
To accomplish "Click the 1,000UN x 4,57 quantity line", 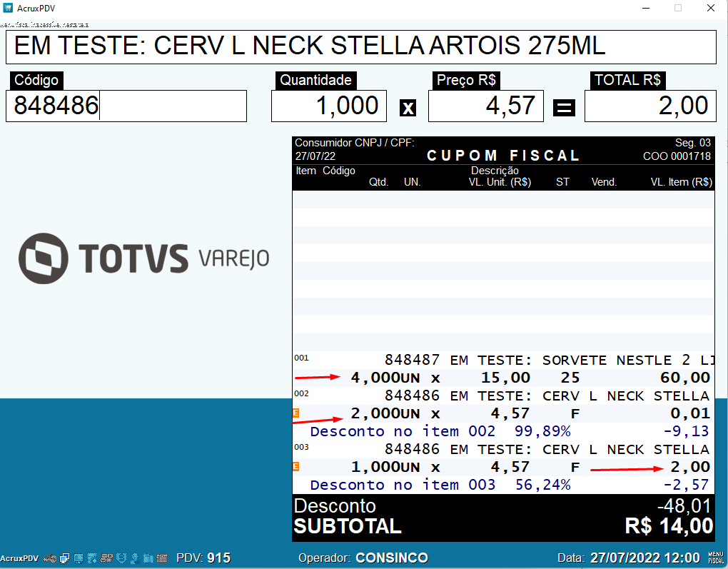I will click(503, 466).
